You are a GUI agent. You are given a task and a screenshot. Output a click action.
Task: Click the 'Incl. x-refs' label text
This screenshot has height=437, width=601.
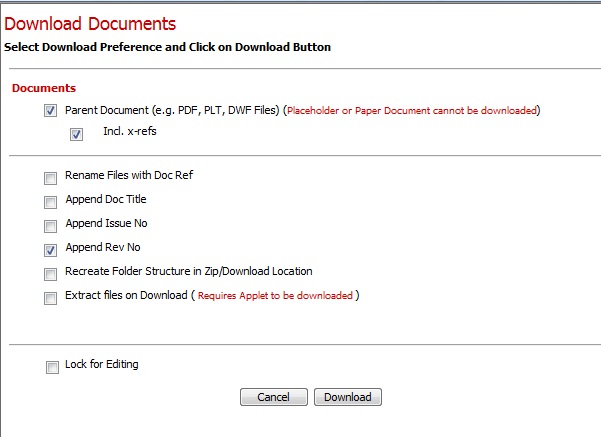[129, 131]
